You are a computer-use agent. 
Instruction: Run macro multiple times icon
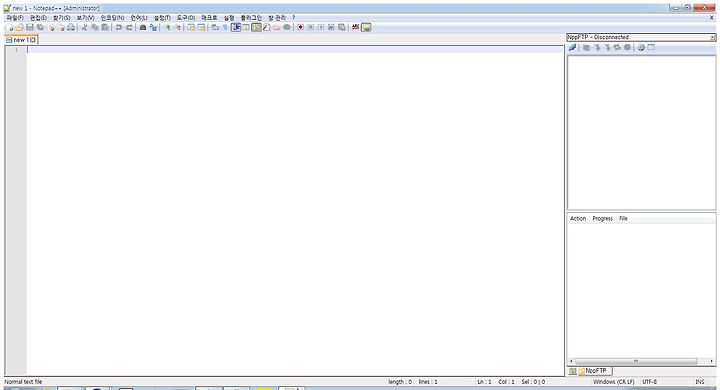(332, 28)
